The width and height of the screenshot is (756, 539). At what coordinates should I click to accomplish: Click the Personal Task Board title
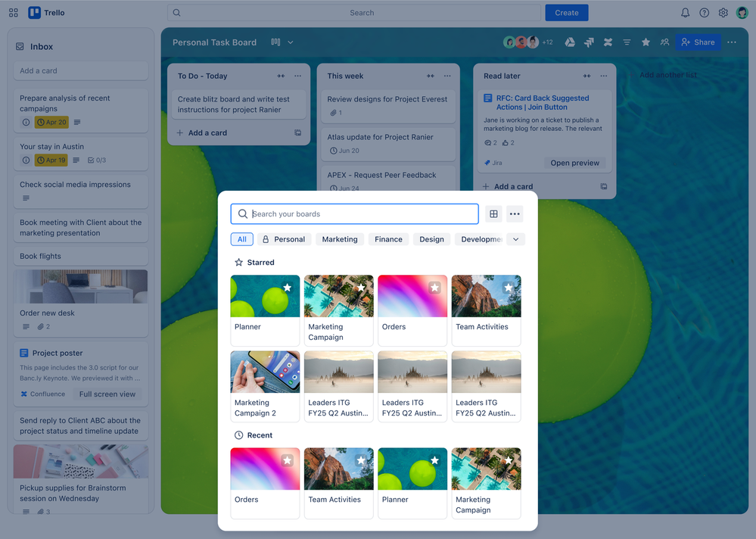coord(215,42)
